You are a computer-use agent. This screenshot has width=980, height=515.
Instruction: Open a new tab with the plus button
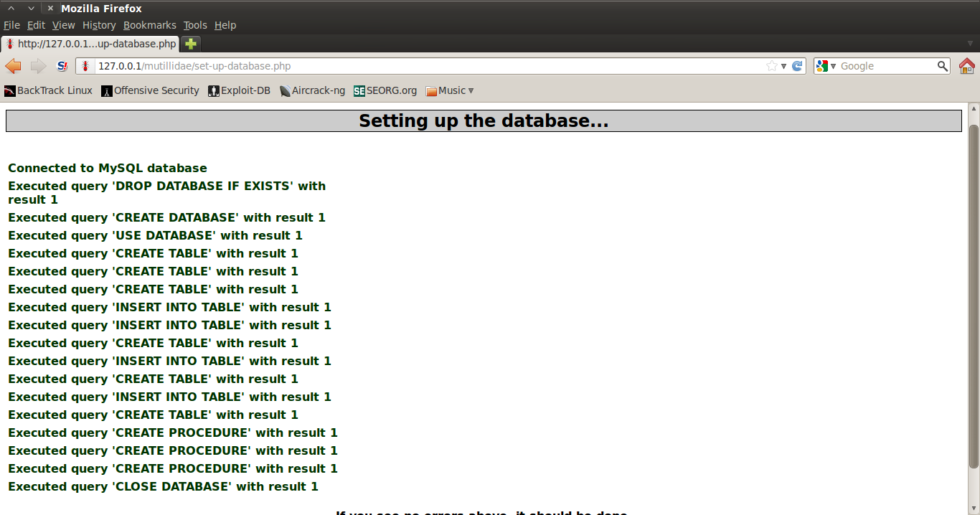[x=190, y=43]
